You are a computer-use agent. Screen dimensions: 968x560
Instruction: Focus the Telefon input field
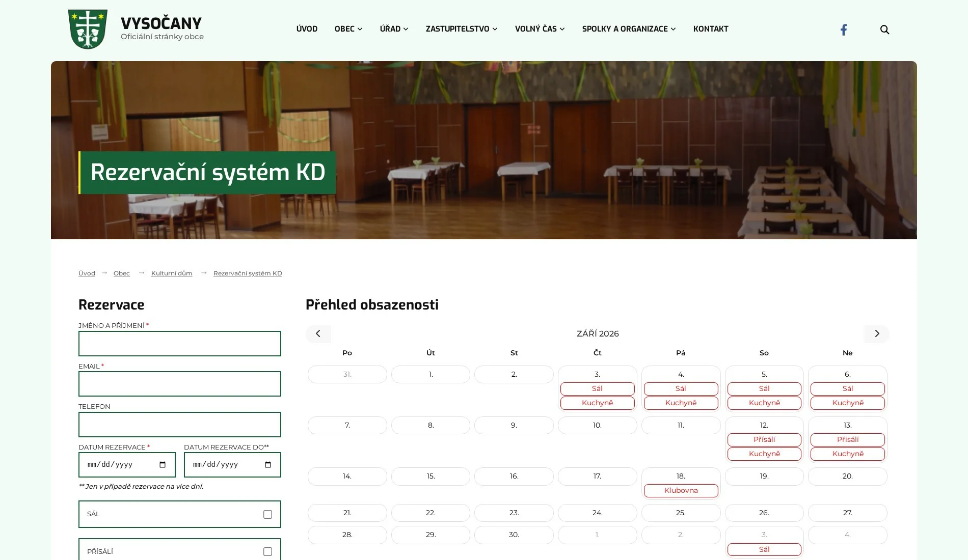point(180,425)
